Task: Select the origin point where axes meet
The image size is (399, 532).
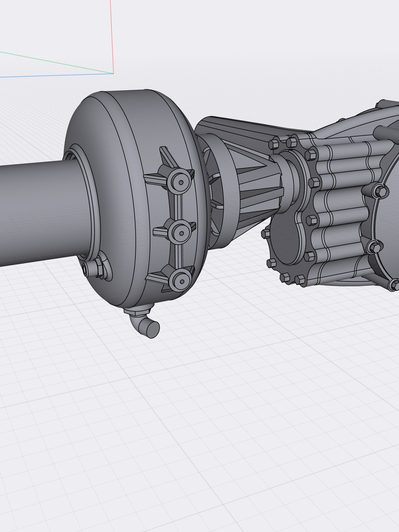Action: (113, 73)
